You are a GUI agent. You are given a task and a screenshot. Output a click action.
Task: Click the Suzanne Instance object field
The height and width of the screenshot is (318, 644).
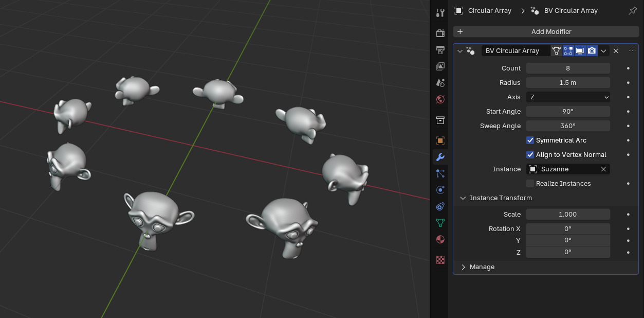568,169
